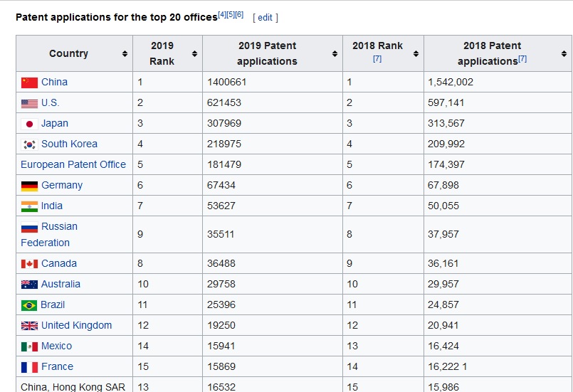The height and width of the screenshot is (392, 573).
Task: Click citation [4] in the heading
Action: [x=222, y=14]
